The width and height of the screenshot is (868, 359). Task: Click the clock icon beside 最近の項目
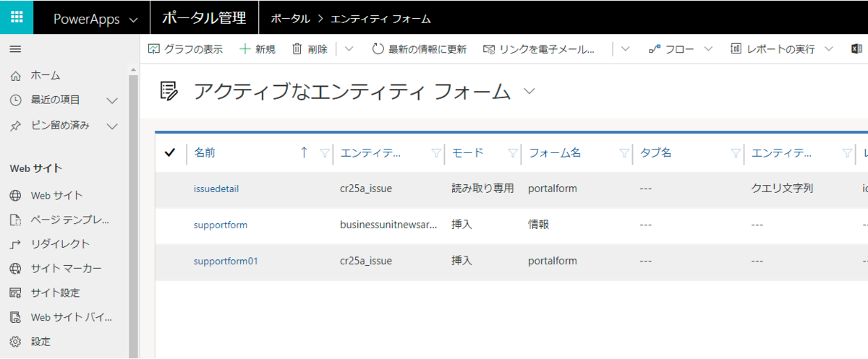point(16,100)
